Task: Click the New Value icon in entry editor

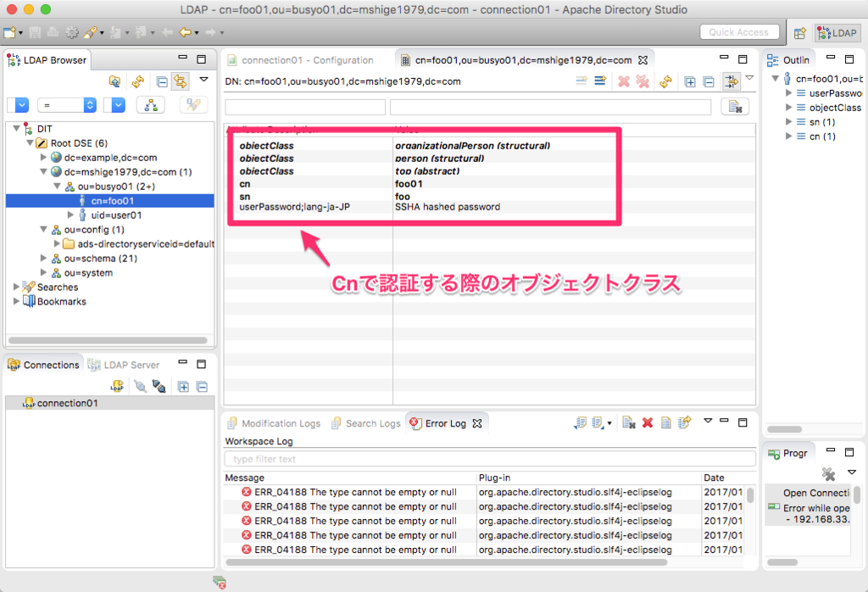Action: click(600, 81)
